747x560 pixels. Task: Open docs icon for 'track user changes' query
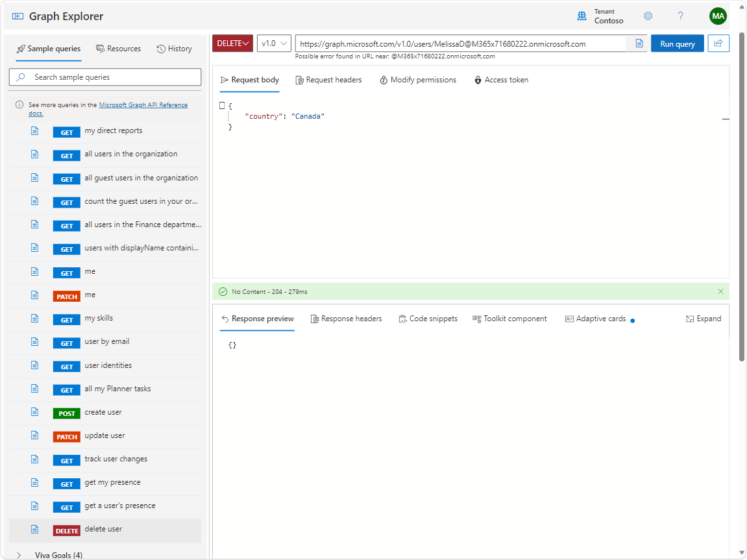tap(35, 459)
